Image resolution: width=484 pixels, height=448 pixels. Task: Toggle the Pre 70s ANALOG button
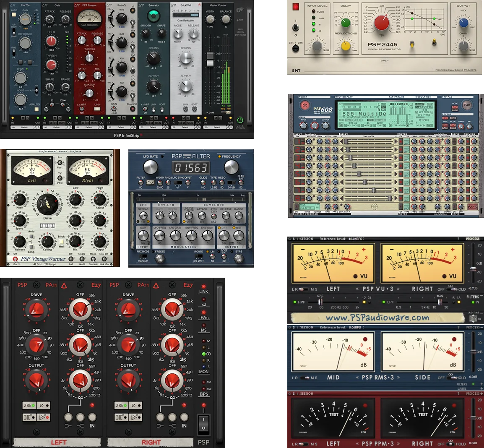pyautogui.click(x=37, y=109)
